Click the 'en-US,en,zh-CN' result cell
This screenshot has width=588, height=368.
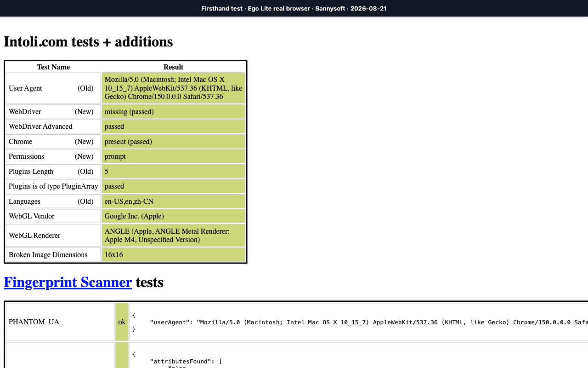click(x=173, y=201)
